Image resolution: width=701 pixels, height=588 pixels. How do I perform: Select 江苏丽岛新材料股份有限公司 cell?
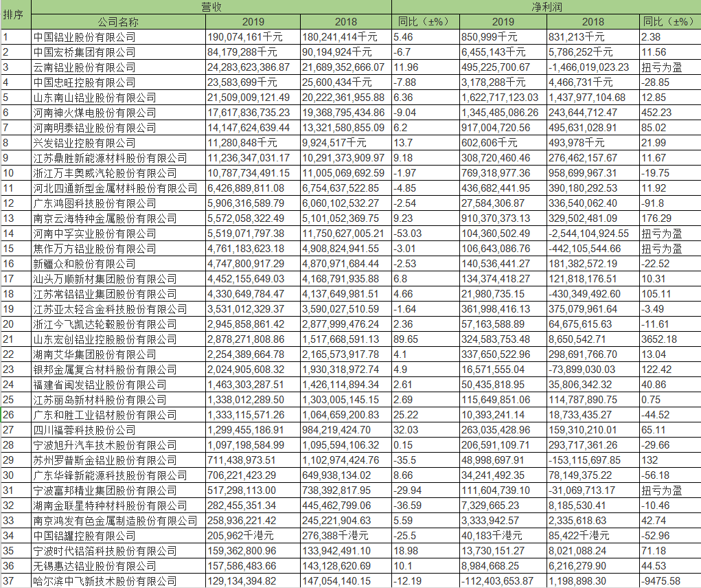[119, 400]
